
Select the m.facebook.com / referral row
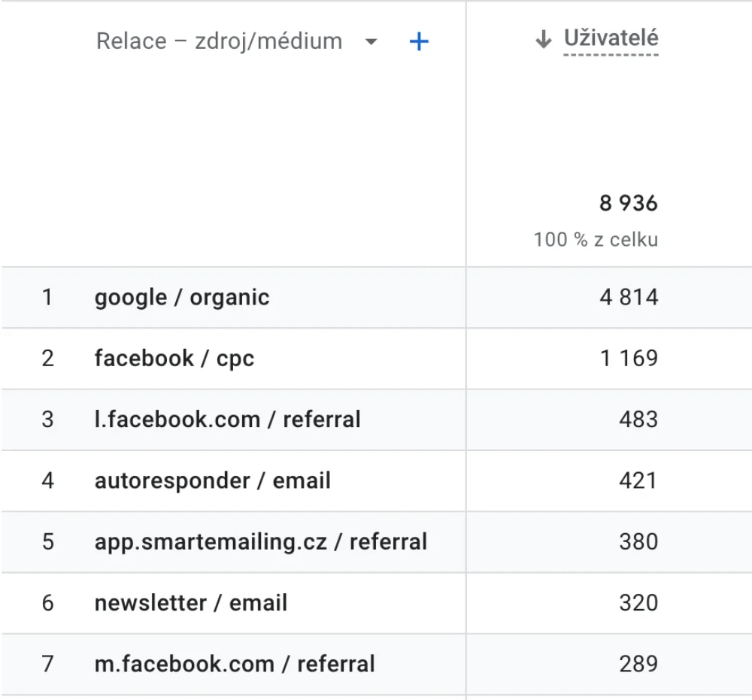coord(235,665)
